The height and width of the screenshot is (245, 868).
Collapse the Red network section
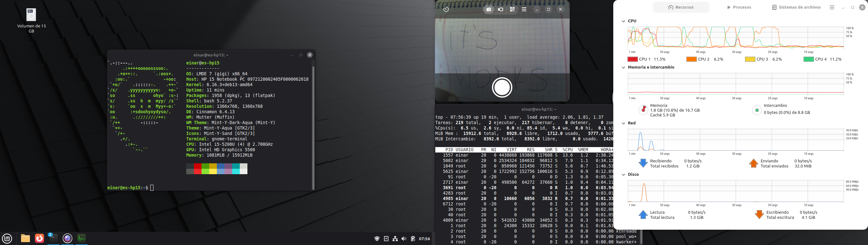[623, 123]
